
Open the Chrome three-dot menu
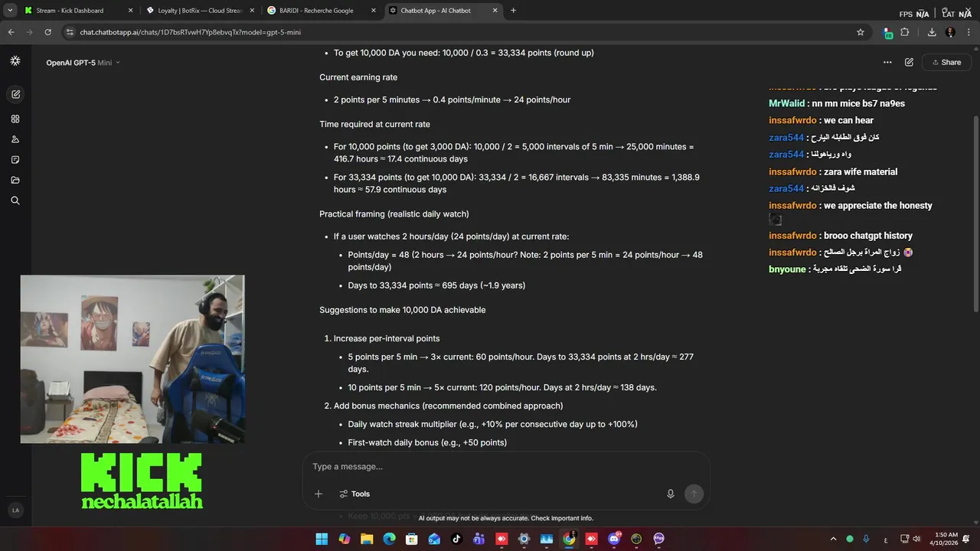click(x=969, y=32)
